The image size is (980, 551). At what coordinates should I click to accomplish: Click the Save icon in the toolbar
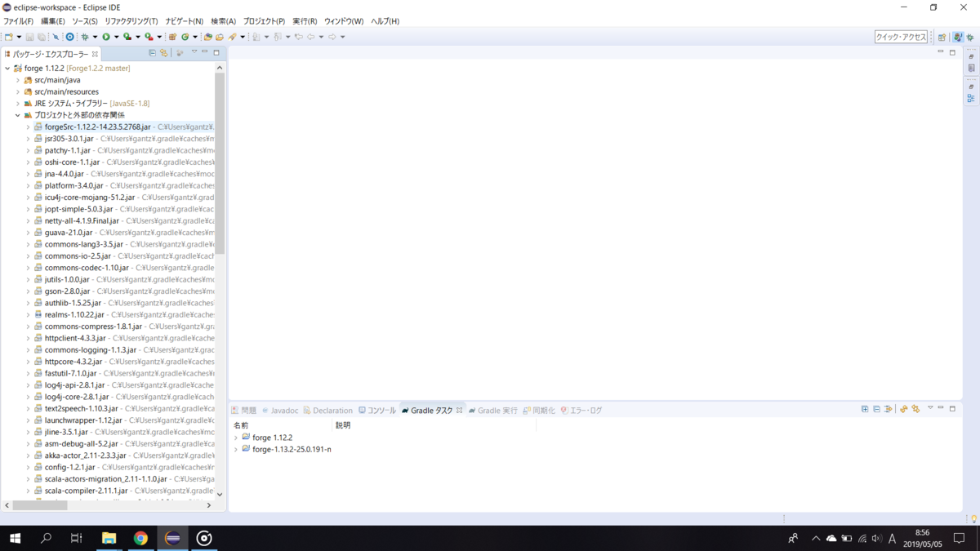tap(30, 36)
